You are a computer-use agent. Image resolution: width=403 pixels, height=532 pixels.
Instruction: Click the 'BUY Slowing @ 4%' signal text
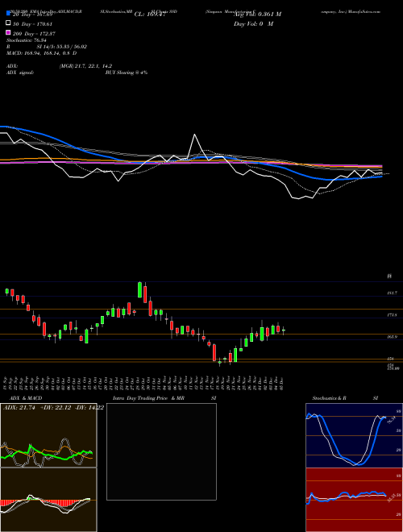click(127, 73)
